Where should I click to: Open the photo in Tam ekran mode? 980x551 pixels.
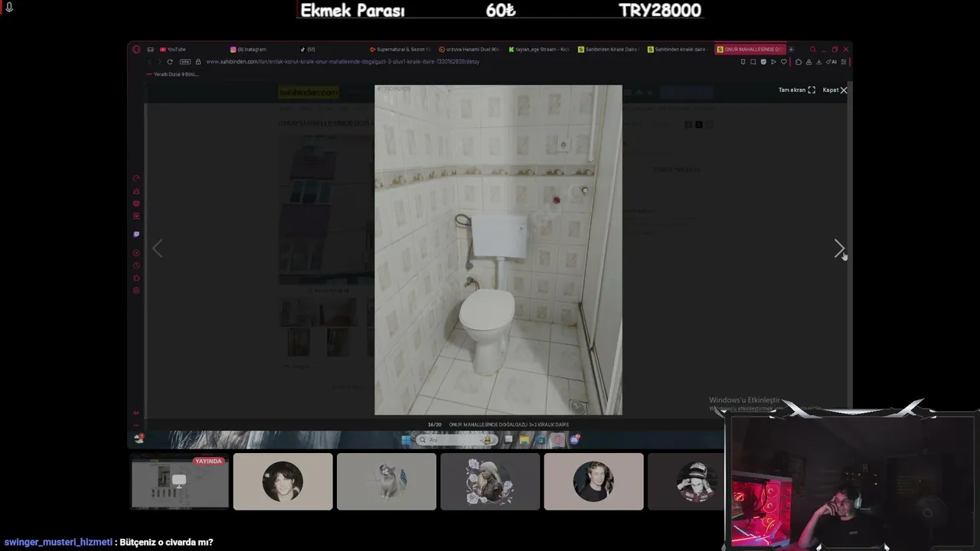coord(796,90)
